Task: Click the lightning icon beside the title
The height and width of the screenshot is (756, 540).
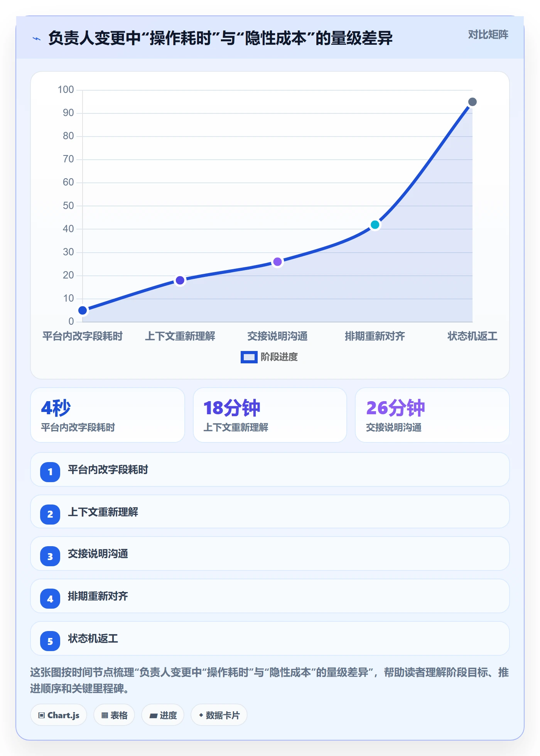Action: pyautogui.click(x=37, y=39)
